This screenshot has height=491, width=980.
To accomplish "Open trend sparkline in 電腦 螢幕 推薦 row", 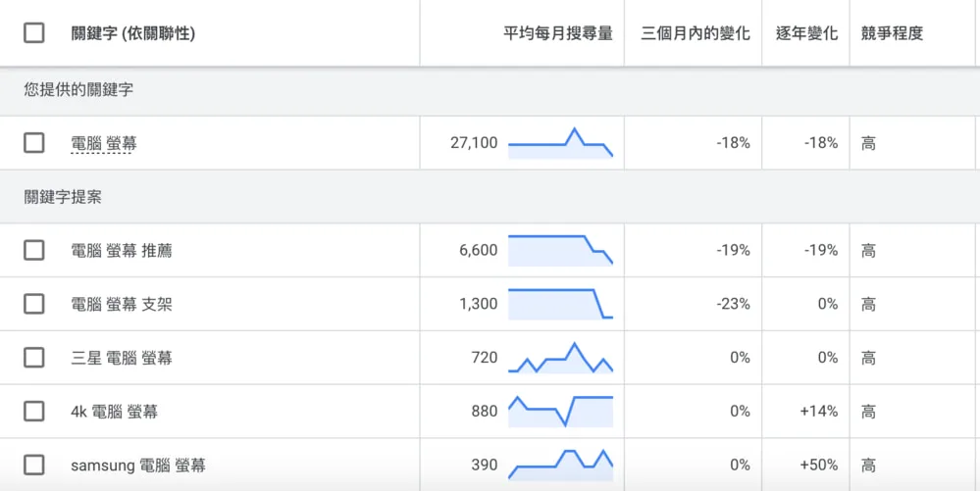I will 560,251.
